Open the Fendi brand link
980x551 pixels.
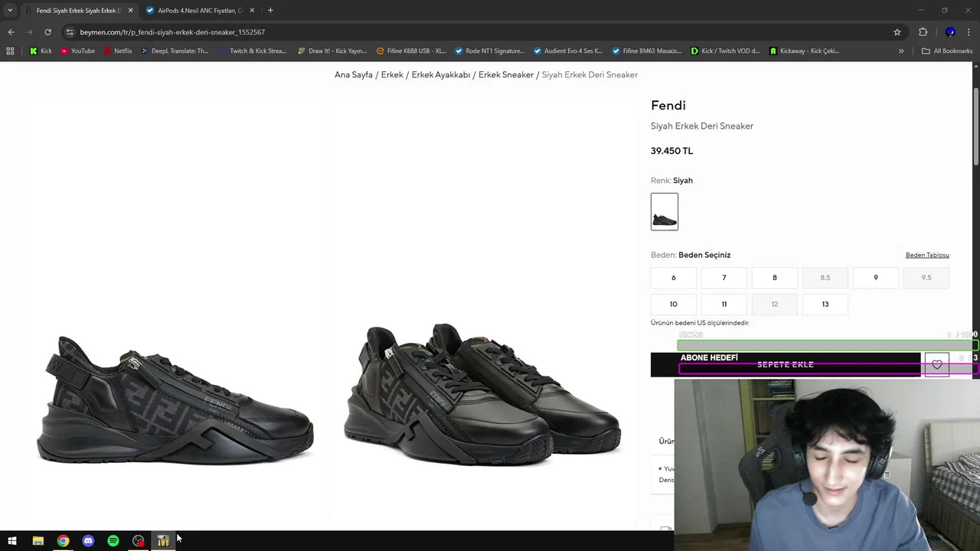coord(668,106)
